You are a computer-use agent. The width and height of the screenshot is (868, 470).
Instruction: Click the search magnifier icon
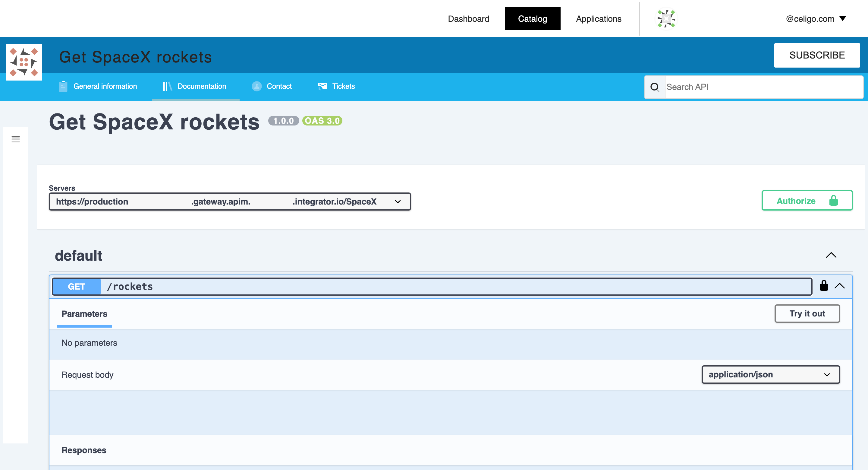click(x=655, y=87)
